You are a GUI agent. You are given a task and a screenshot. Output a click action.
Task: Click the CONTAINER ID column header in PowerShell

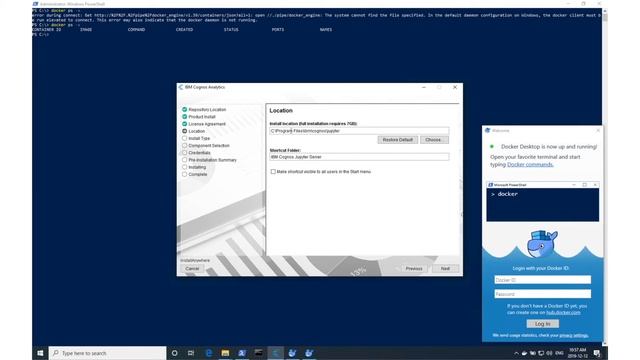(x=47, y=30)
